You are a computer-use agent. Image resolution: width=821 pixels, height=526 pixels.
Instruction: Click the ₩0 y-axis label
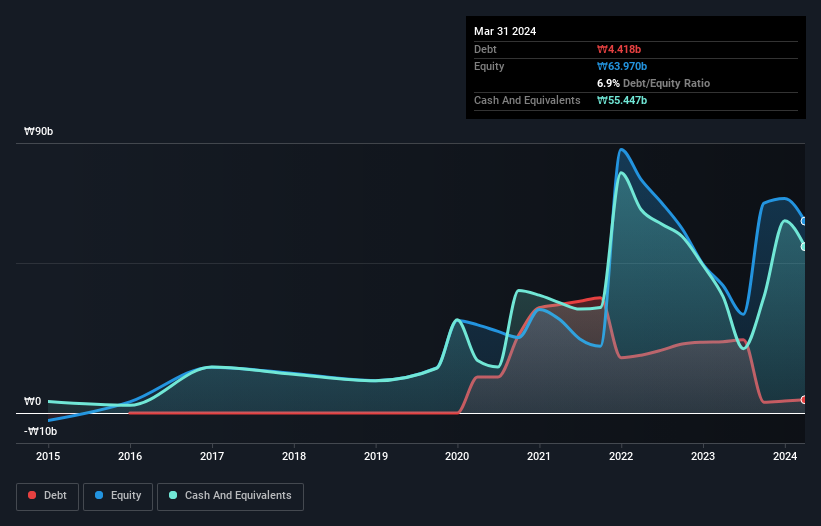(x=32, y=401)
